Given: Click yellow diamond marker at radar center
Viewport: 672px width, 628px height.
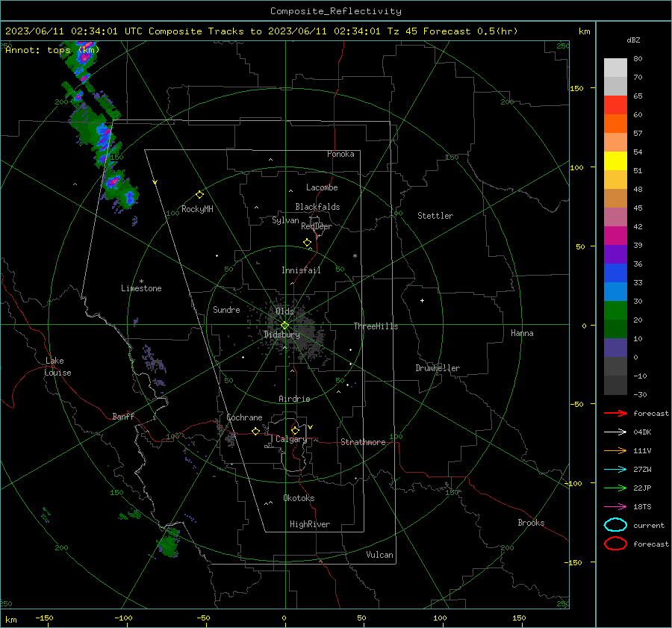Looking at the screenshot, I should [x=284, y=326].
